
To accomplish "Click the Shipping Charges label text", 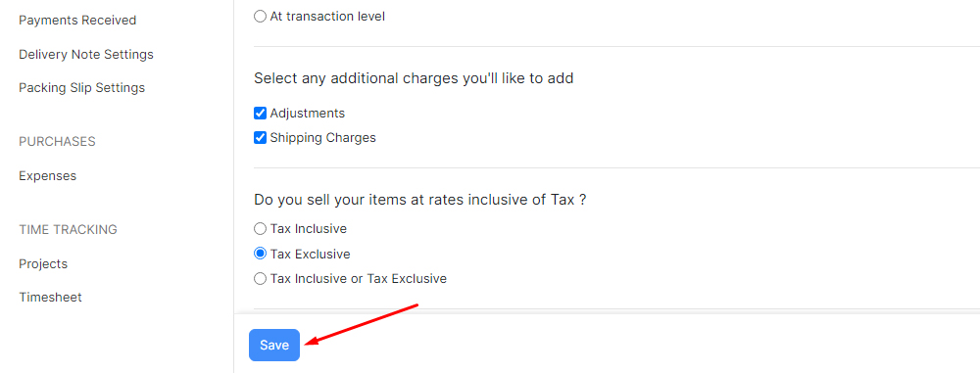I will tap(323, 137).
